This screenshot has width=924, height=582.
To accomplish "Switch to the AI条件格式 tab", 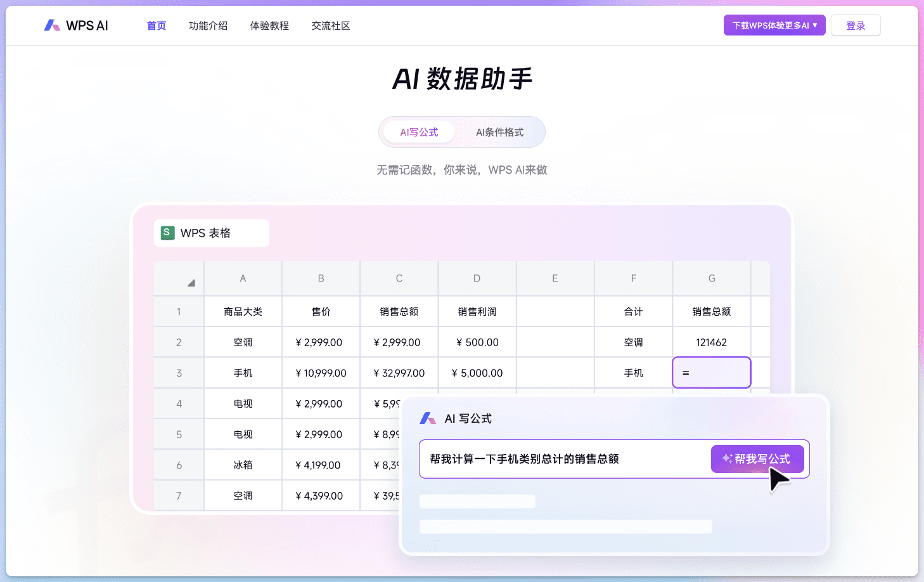I will coord(499,132).
